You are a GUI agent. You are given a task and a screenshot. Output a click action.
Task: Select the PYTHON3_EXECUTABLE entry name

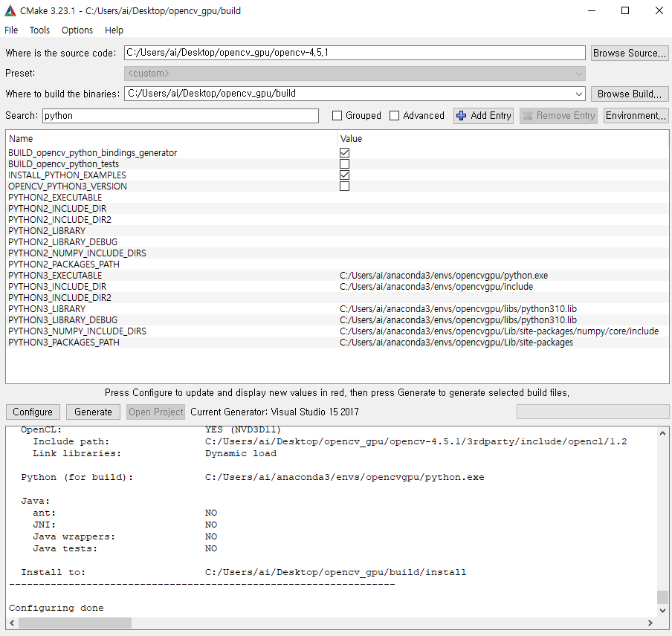(55, 276)
